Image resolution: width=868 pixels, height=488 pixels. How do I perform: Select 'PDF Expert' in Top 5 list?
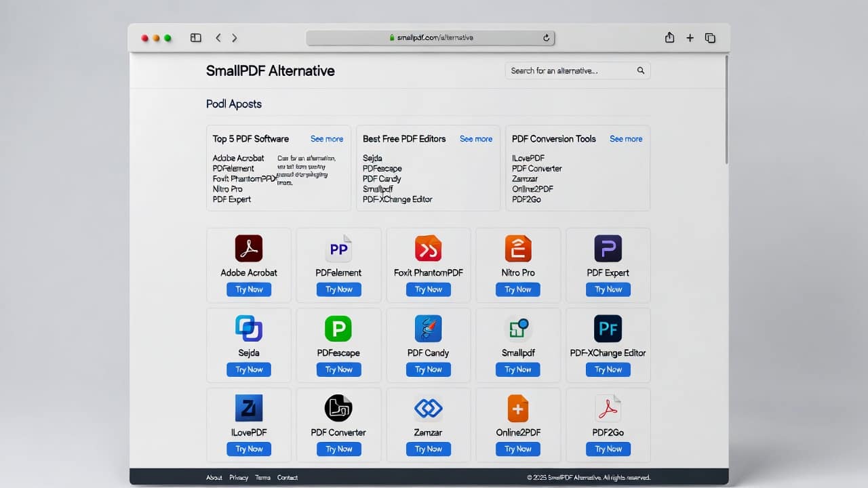point(232,199)
